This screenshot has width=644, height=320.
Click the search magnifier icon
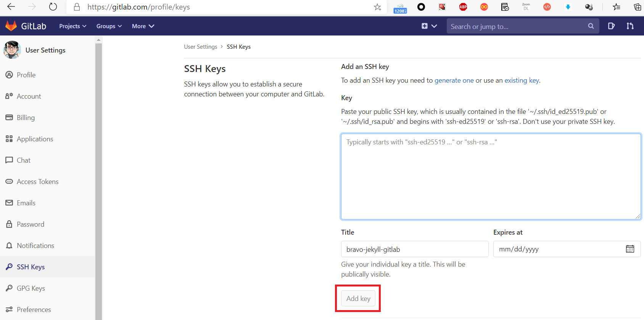coord(591,26)
